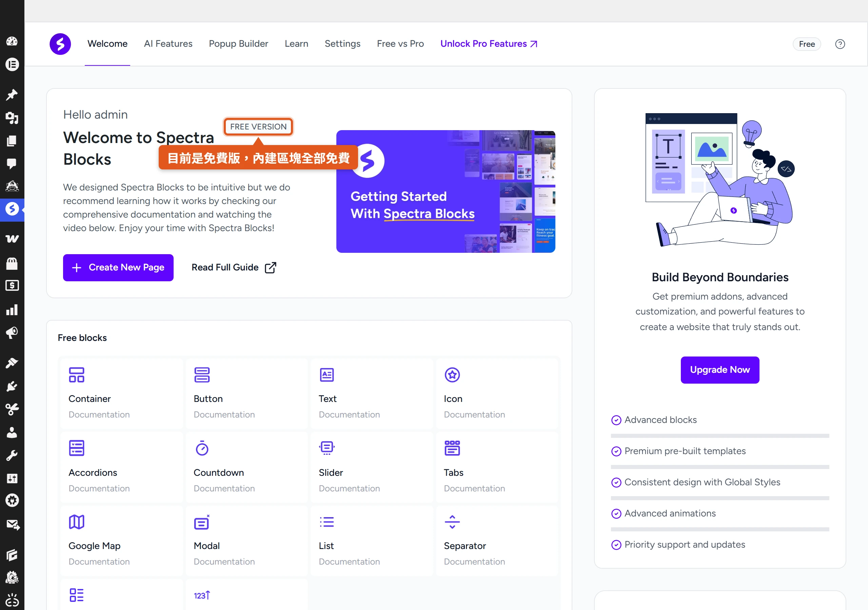
Task: Click the Build Beyond Boundaries illustration
Action: [x=719, y=179]
